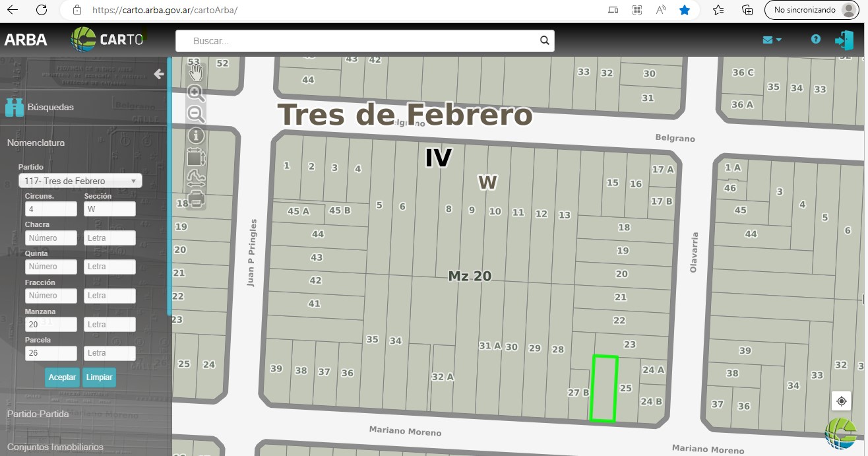The height and width of the screenshot is (456, 868).
Task: Select the pan hand tool
Action: point(197,73)
